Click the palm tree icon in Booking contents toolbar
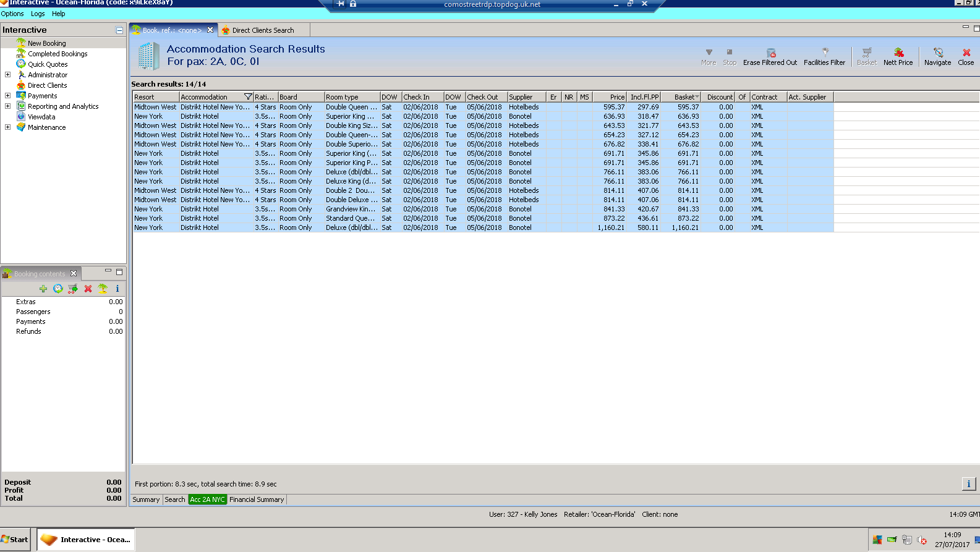The width and height of the screenshot is (980, 552). click(x=103, y=289)
